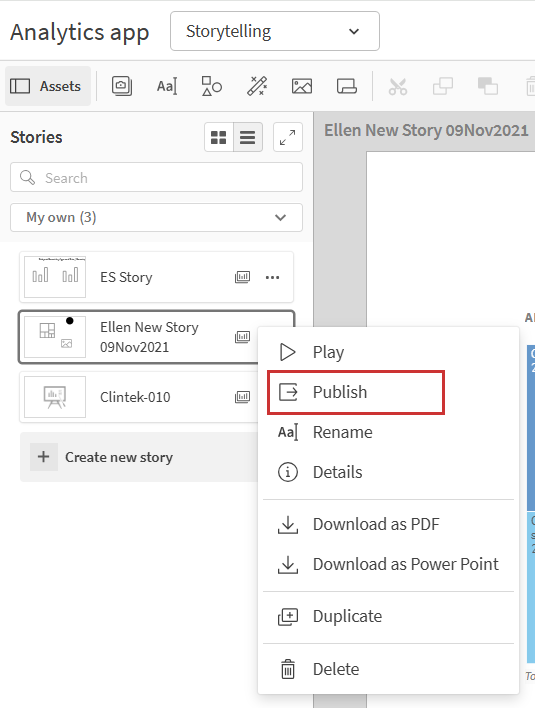This screenshot has width=535, height=708.
Task: Click the Analytics app title
Action: (80, 33)
